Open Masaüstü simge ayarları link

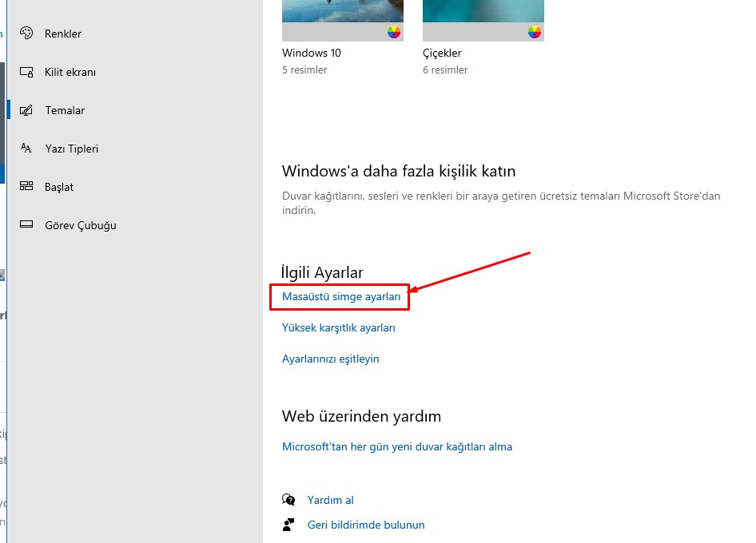click(341, 297)
